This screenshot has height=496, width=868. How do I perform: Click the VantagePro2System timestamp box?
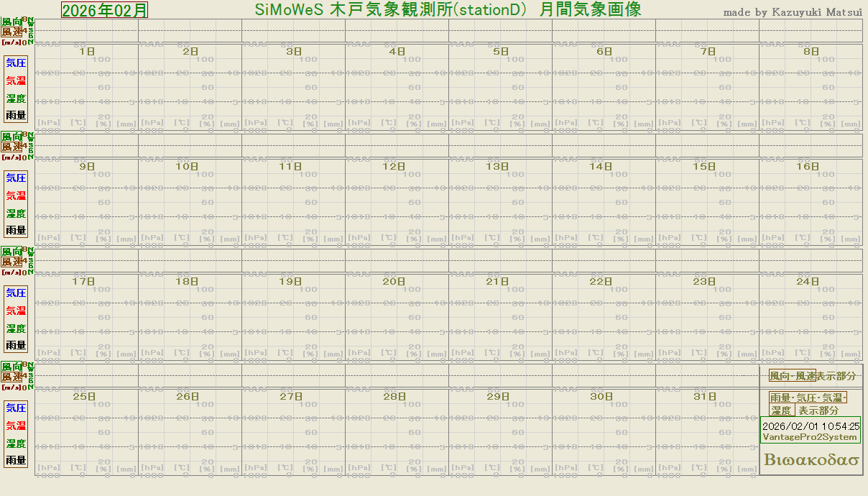[811, 431]
